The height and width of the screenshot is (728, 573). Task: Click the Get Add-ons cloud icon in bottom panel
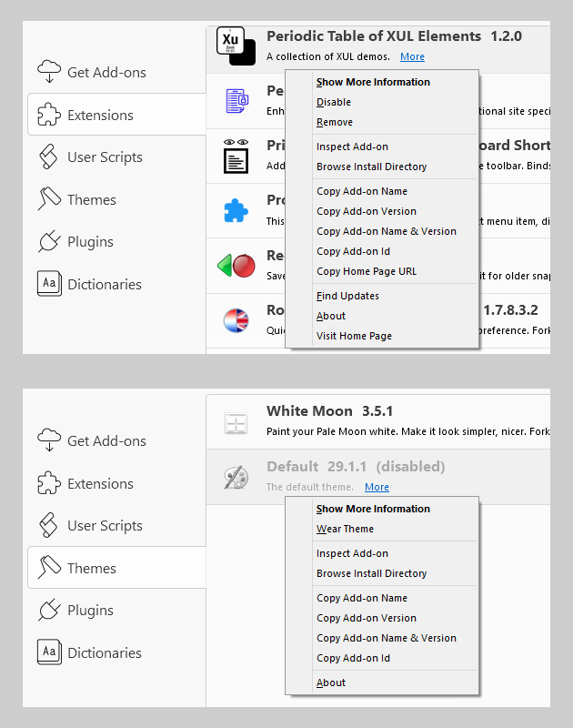49,440
